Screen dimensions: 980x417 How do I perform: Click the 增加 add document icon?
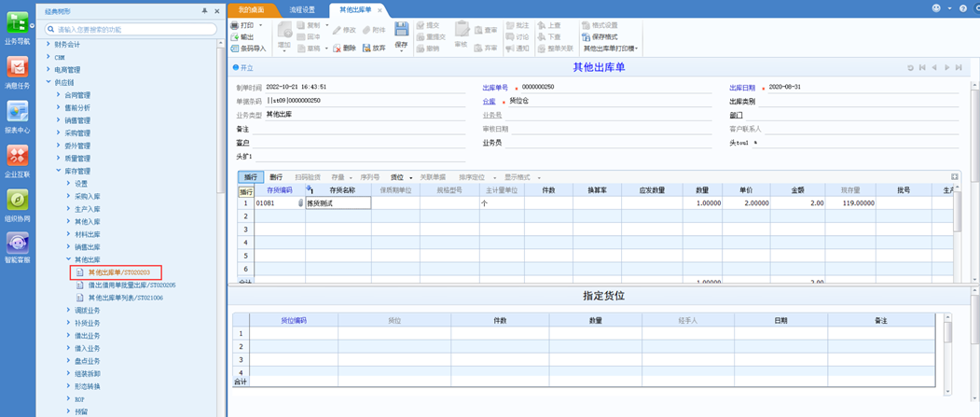pyautogui.click(x=284, y=31)
